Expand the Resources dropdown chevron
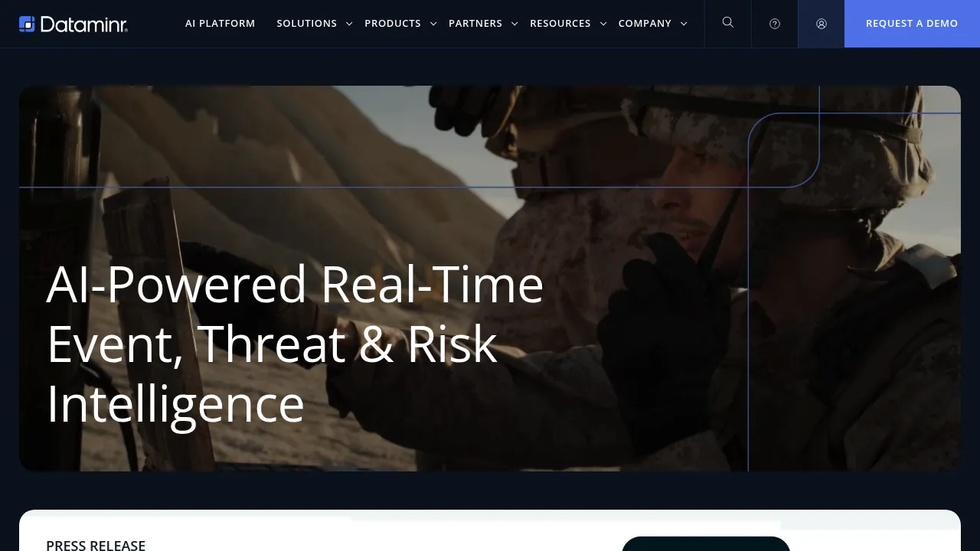Image resolution: width=980 pixels, height=551 pixels. coord(603,24)
